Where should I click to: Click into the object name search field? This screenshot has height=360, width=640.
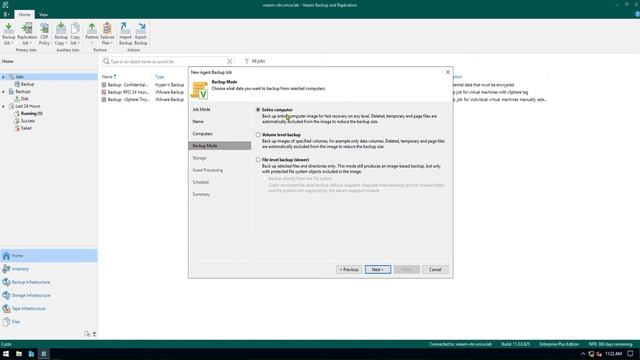point(168,61)
